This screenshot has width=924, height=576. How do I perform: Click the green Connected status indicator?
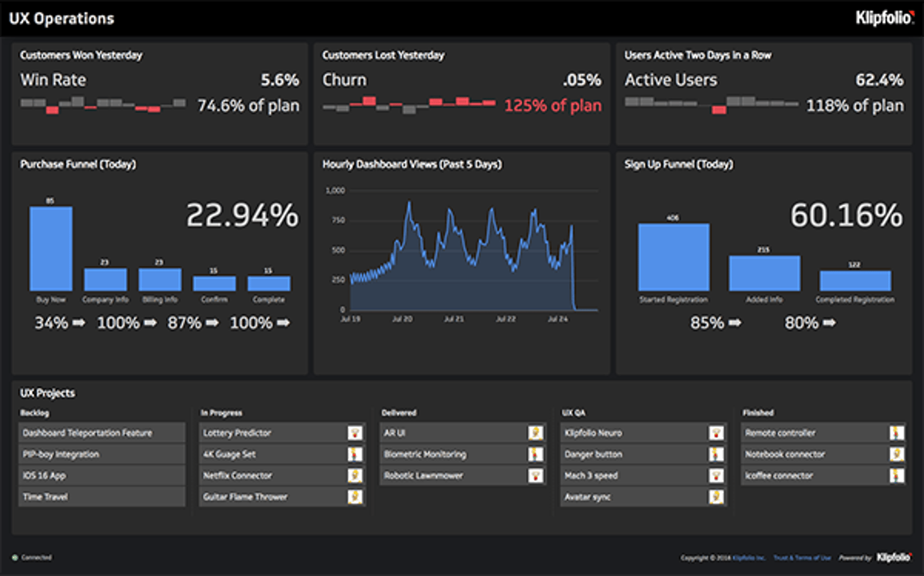click(15, 557)
